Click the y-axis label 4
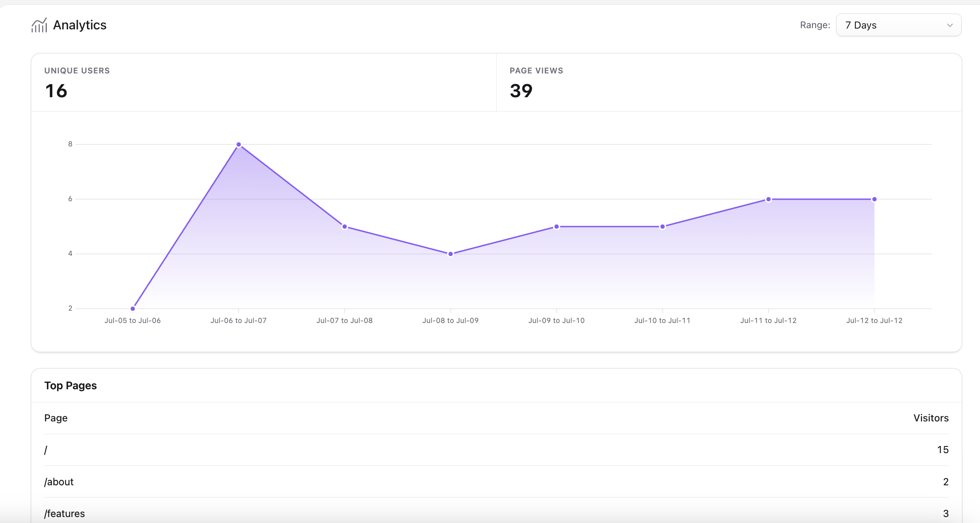The image size is (980, 523). coord(70,254)
